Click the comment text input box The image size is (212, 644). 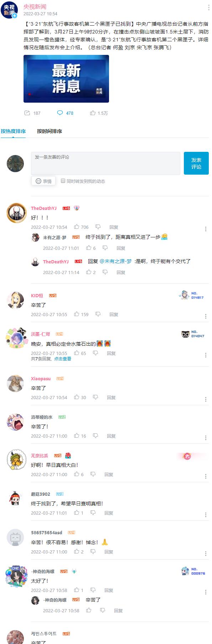pos(105,163)
